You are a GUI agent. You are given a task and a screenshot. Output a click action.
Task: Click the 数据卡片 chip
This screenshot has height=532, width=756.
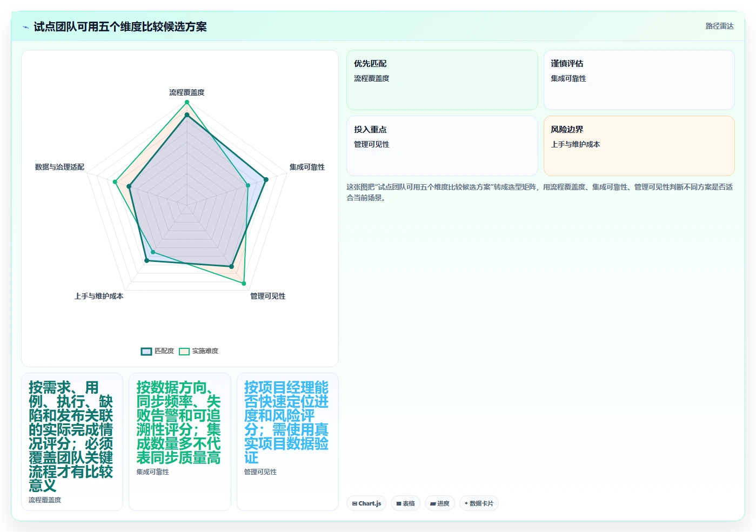pos(479,503)
